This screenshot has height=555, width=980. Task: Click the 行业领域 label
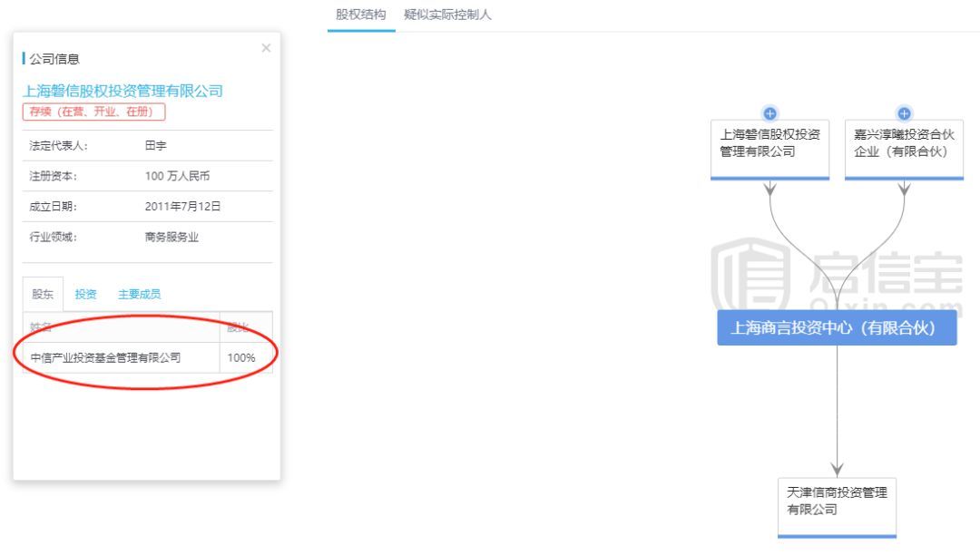[54, 237]
